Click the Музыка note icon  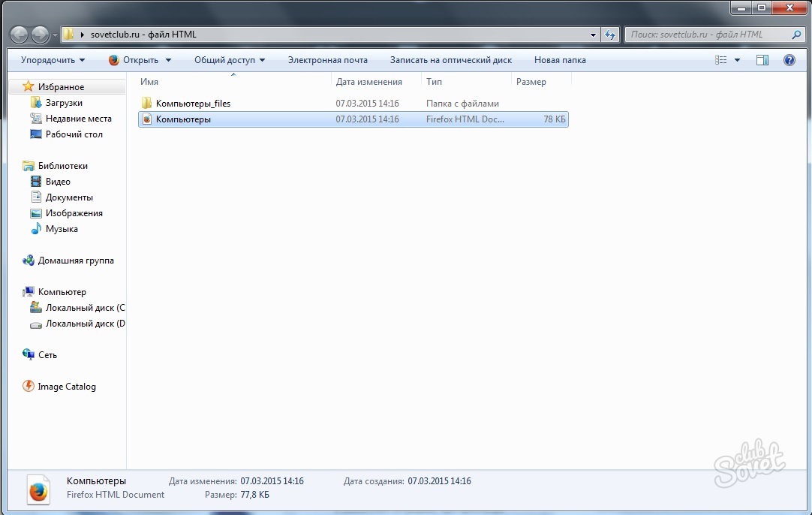point(36,228)
